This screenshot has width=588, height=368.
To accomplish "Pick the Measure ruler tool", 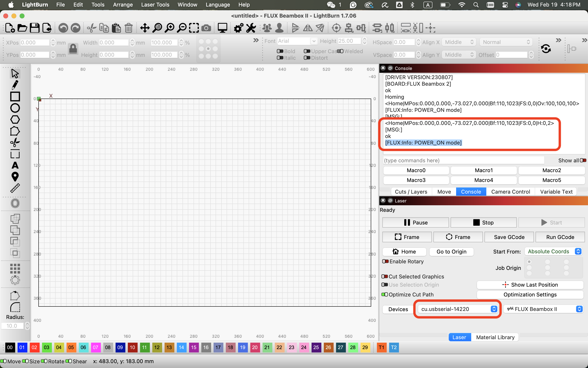I will point(15,188).
